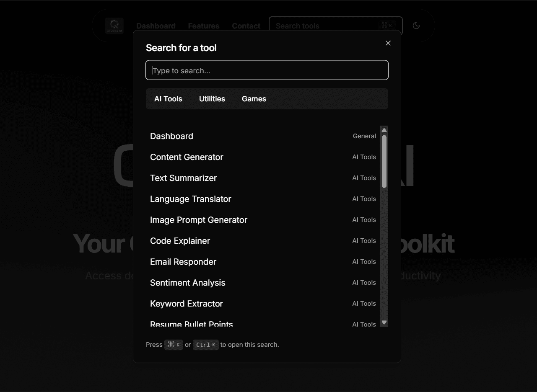Viewport: 537px width, 392px height.
Task: Open the Content Generator tool
Action: tap(187, 157)
